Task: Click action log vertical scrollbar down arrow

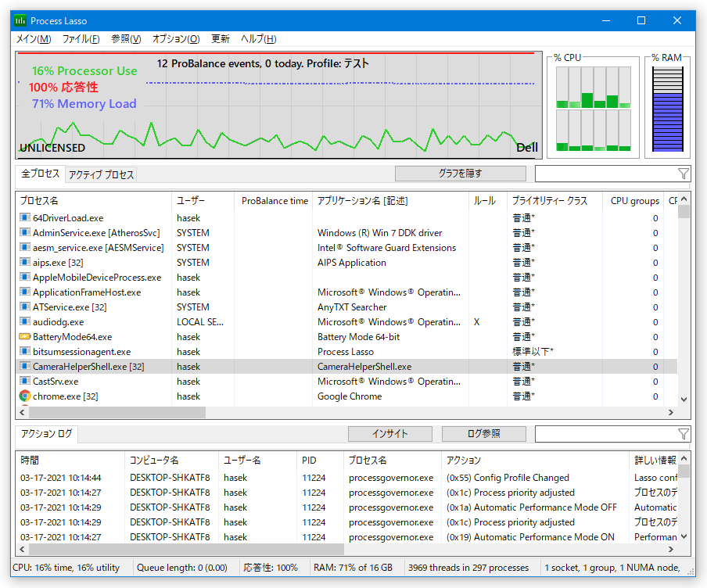Action: (684, 536)
